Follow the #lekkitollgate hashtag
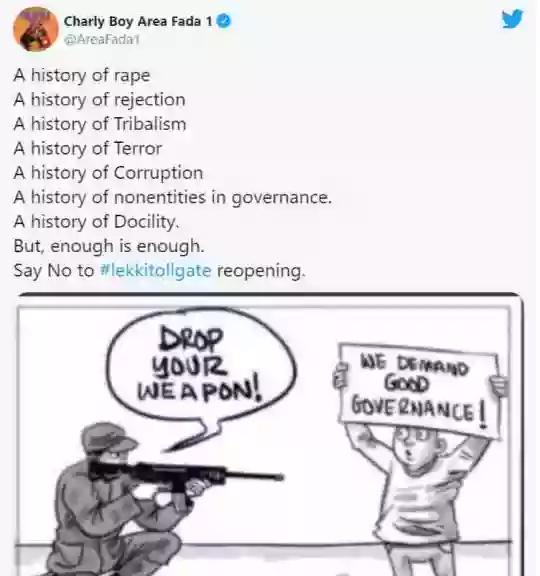540x576 pixels. [x=156, y=271]
